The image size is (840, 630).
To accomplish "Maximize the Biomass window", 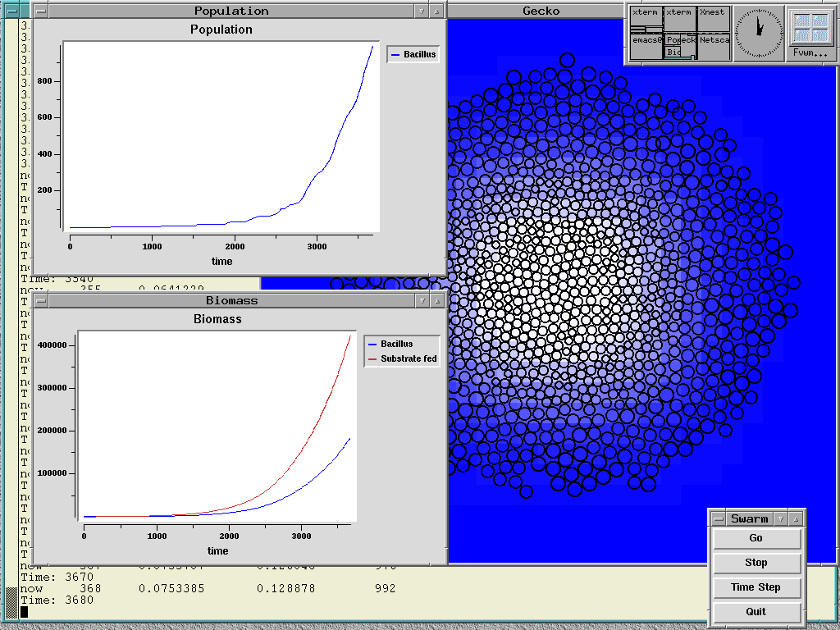I will pos(437,300).
